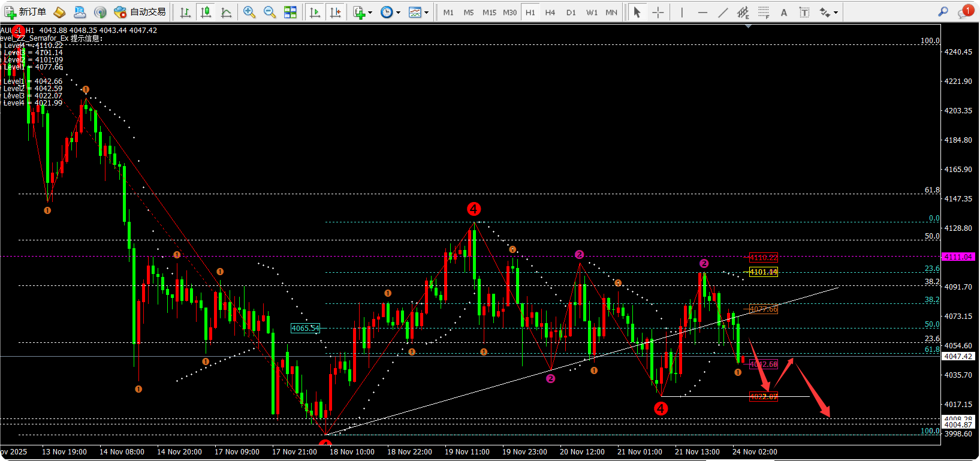Select the Fibonacci retracement tool
Image resolution: width=980 pixels, height=461 pixels.
click(764, 12)
